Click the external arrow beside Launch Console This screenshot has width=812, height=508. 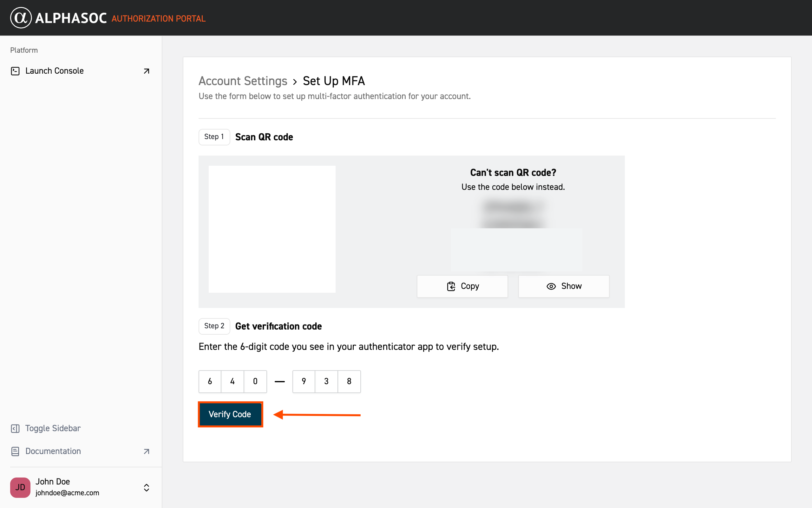tap(146, 71)
